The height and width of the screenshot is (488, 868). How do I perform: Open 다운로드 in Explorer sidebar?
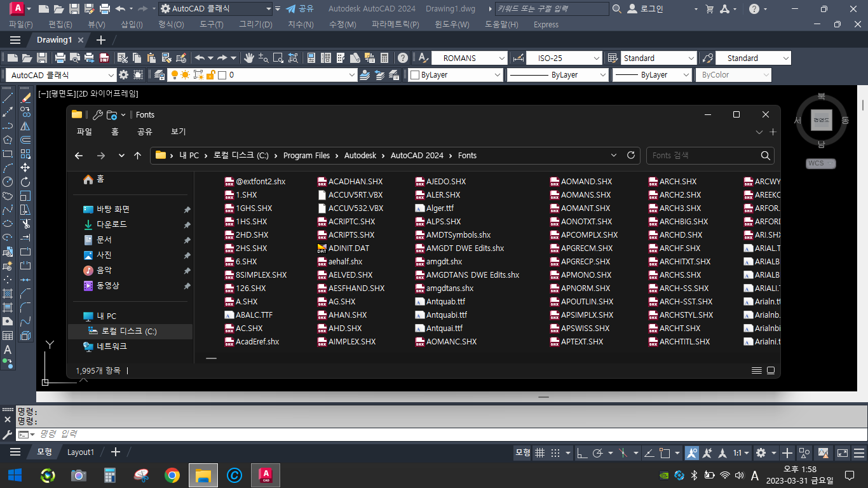point(111,224)
